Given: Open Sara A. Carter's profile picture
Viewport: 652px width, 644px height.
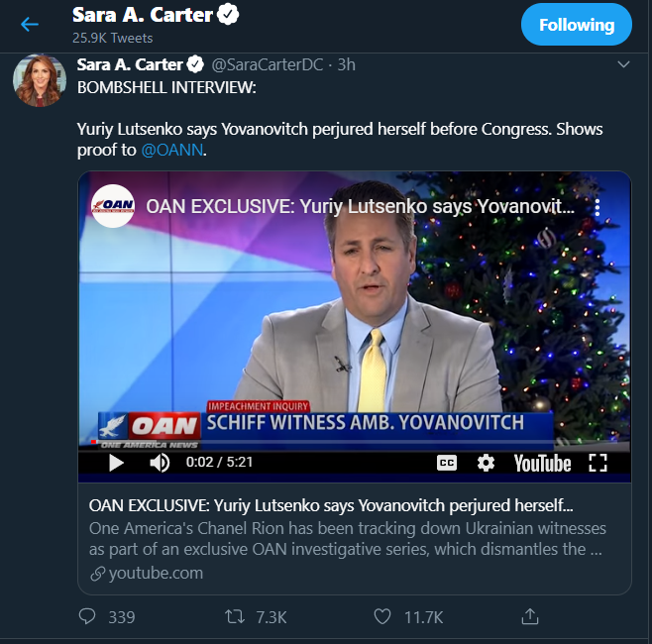Looking at the screenshot, I should pos(40,80).
